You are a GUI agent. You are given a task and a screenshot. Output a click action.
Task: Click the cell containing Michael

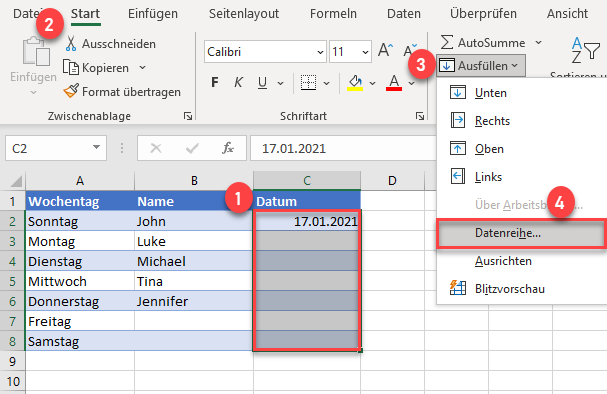(x=194, y=261)
